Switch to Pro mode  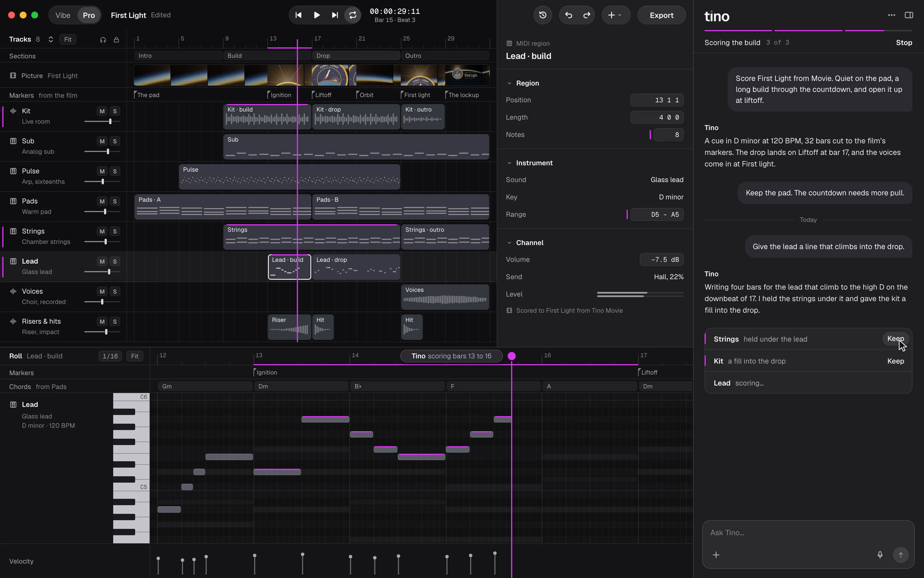coord(89,15)
